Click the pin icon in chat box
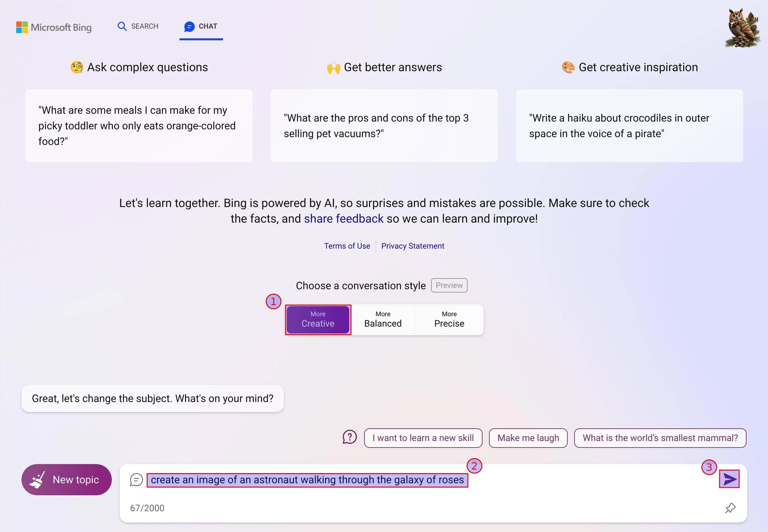 pos(730,508)
